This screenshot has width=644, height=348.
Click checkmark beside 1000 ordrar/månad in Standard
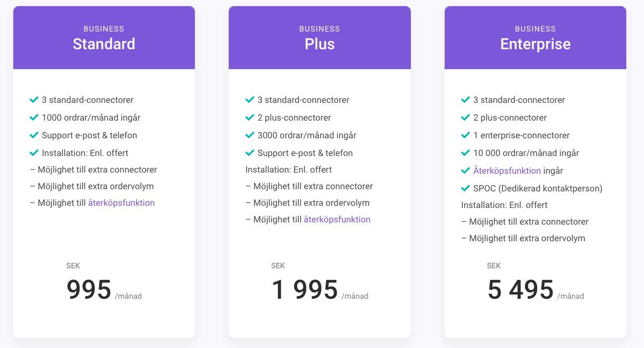tap(34, 117)
